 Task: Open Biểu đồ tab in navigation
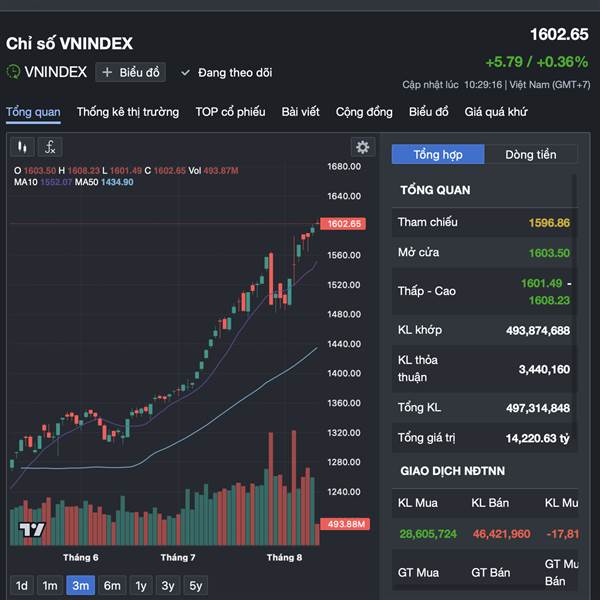point(429,112)
